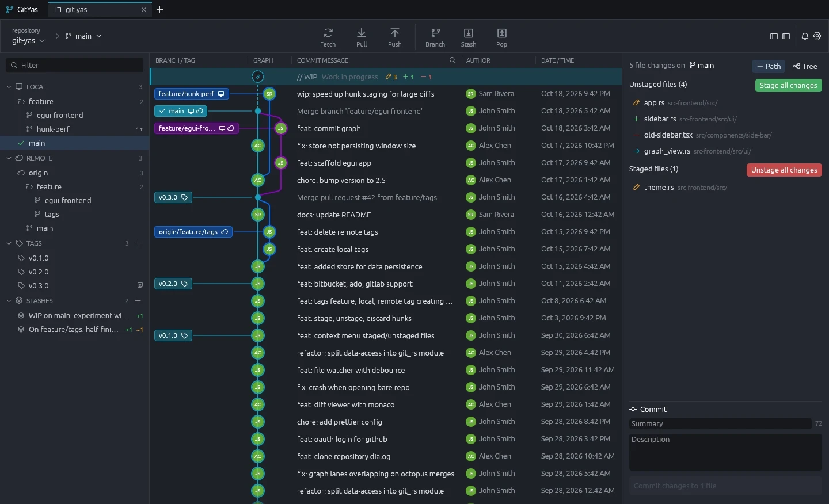Click the cloud icon on origin/feature/tags label
This screenshot has width=829, height=504.
225,232
